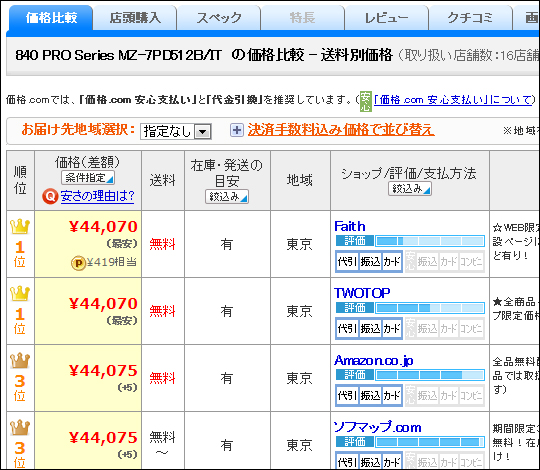Image resolution: width=540 pixels, height=470 pixels.
Task: Click the plus icon beside 決済手数料込み価格
Action: click(x=237, y=130)
